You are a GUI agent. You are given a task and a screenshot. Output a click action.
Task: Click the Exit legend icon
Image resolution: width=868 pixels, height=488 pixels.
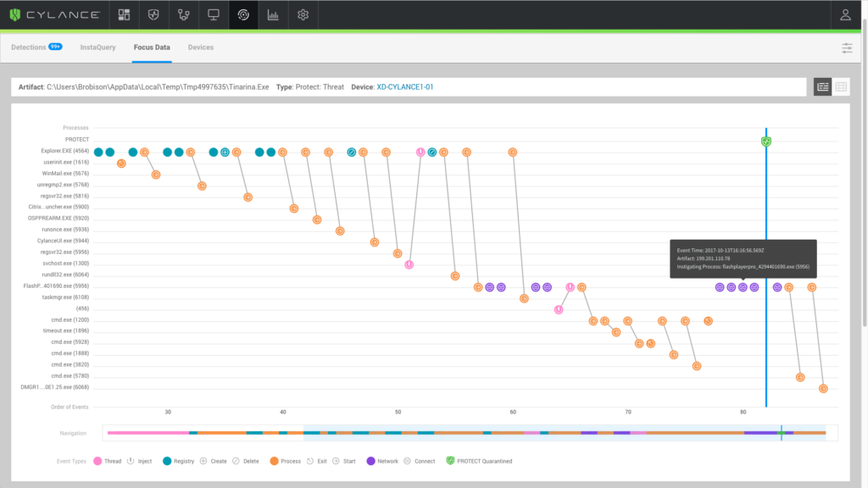(x=310, y=461)
